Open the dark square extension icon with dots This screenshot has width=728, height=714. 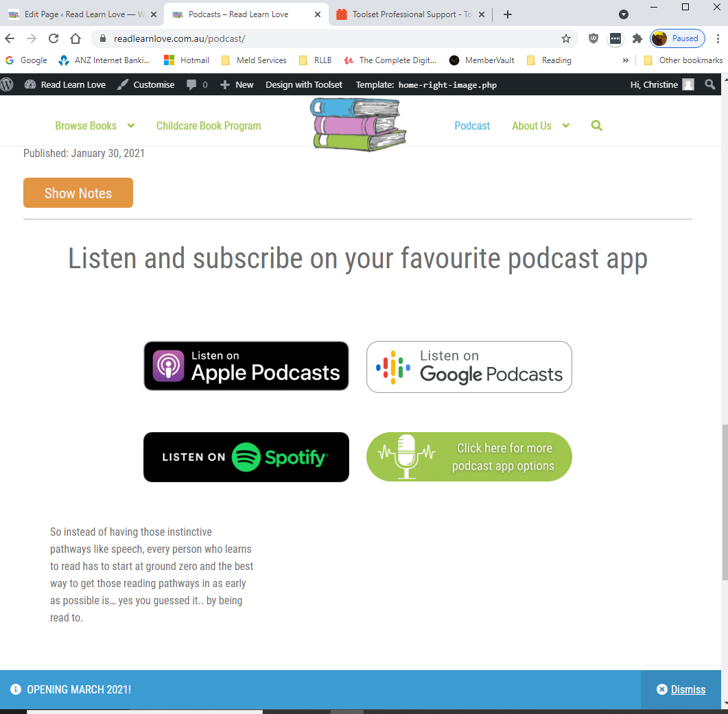(615, 38)
